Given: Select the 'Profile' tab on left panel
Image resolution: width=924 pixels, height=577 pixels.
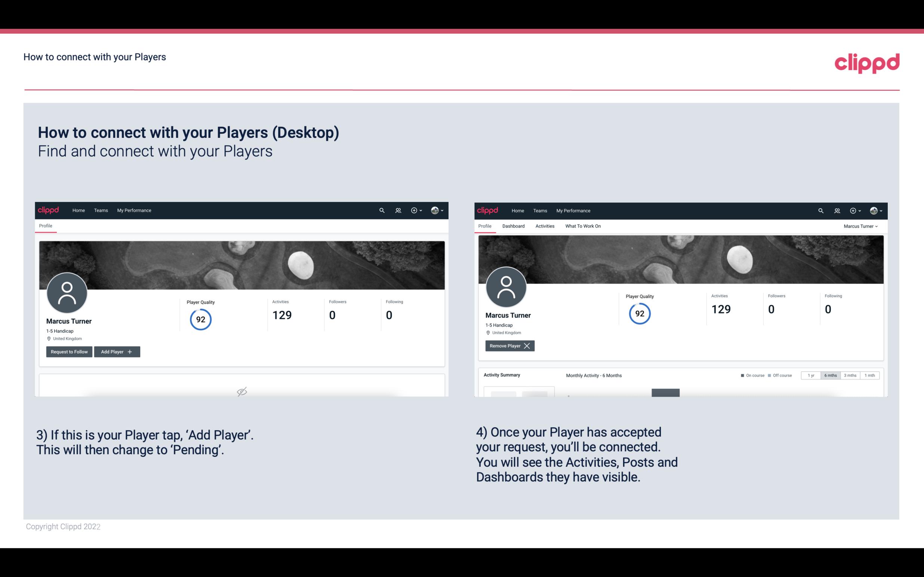Looking at the screenshot, I should pos(46,226).
